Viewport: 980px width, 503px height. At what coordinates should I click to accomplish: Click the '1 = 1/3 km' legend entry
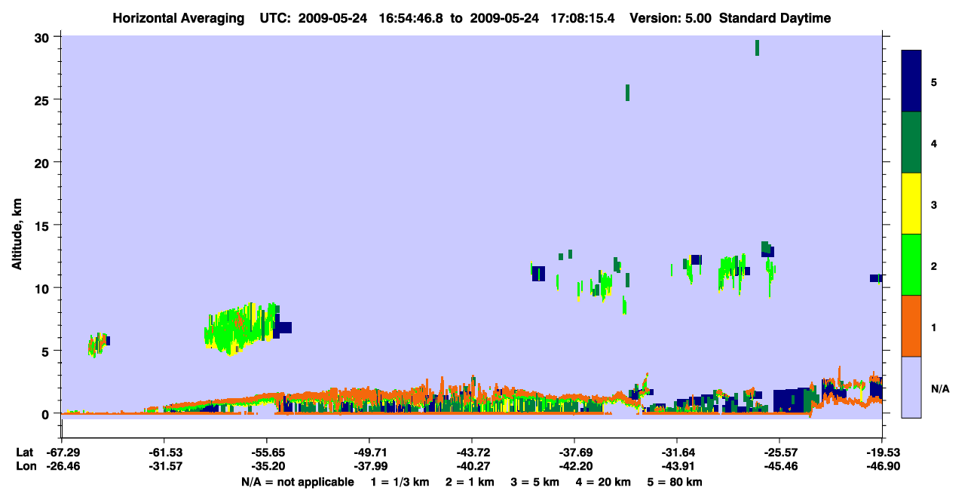400,482
